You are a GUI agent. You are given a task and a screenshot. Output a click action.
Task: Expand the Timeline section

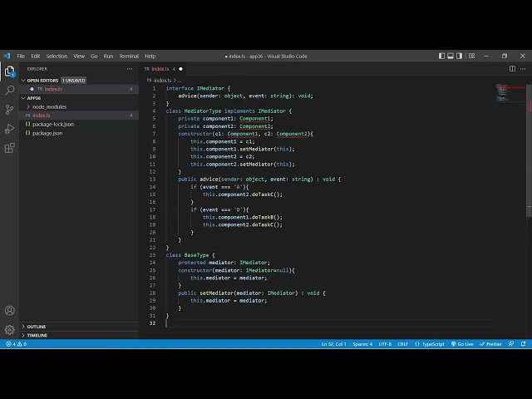pos(23,335)
